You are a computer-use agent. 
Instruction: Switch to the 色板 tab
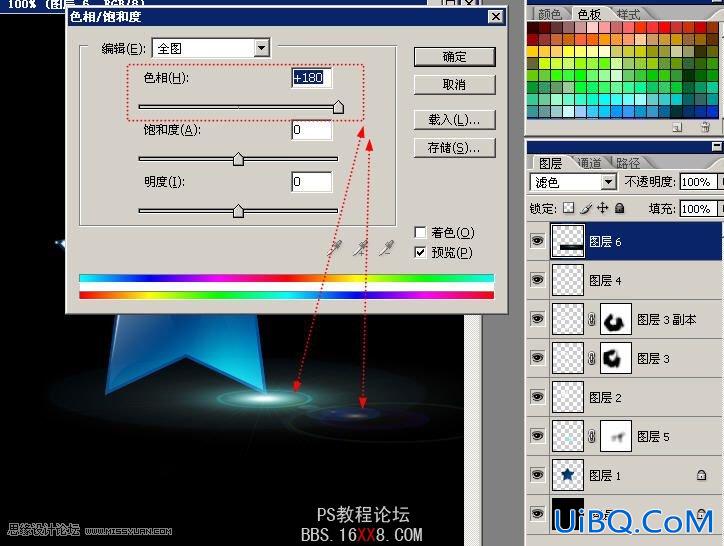[x=590, y=14]
